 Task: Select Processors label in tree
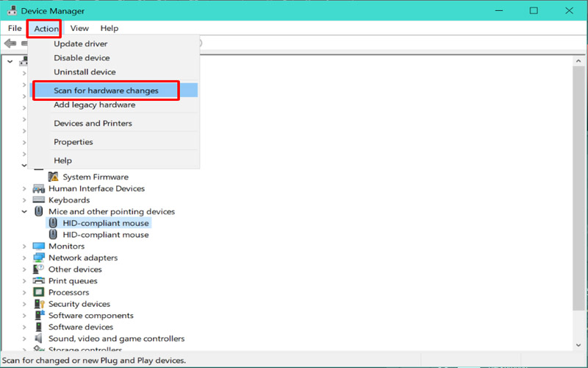coord(68,292)
